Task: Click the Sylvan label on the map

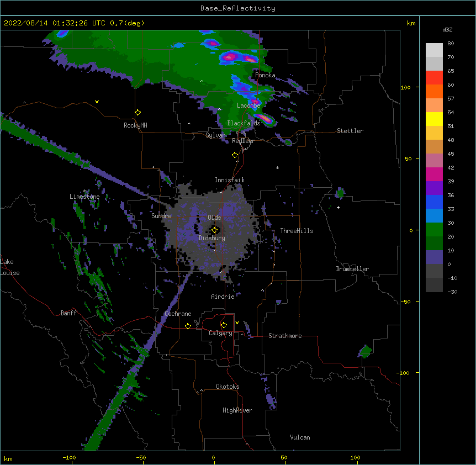Action: click(x=215, y=135)
